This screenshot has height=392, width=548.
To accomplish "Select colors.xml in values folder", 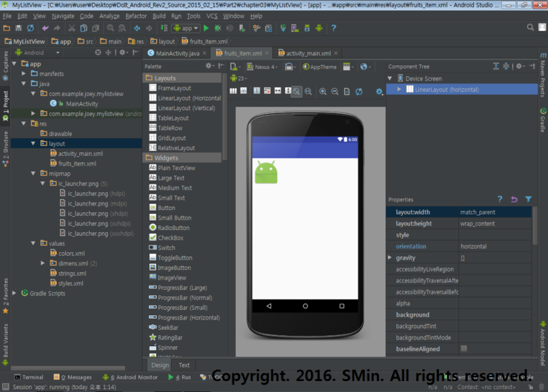I will [x=71, y=254].
